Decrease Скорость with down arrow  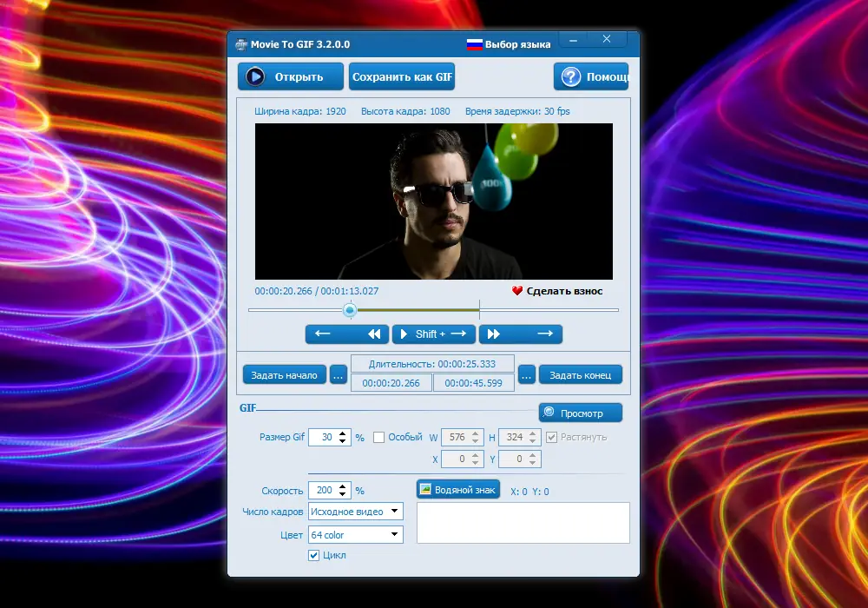click(x=343, y=494)
